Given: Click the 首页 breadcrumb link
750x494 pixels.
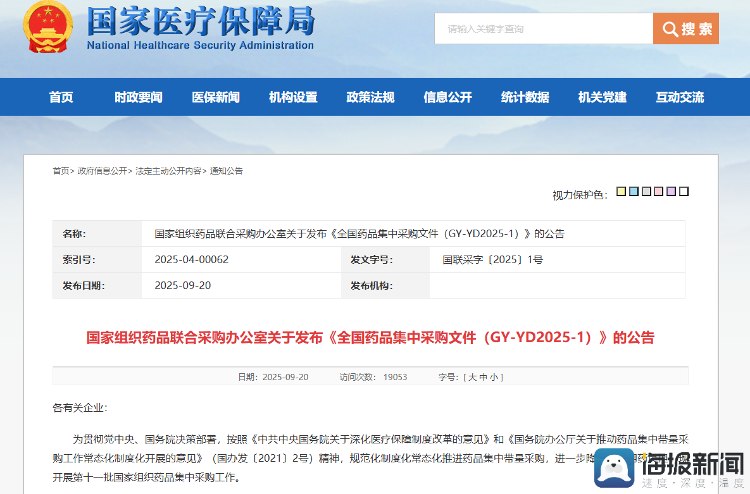Looking at the screenshot, I should pyautogui.click(x=61, y=171).
